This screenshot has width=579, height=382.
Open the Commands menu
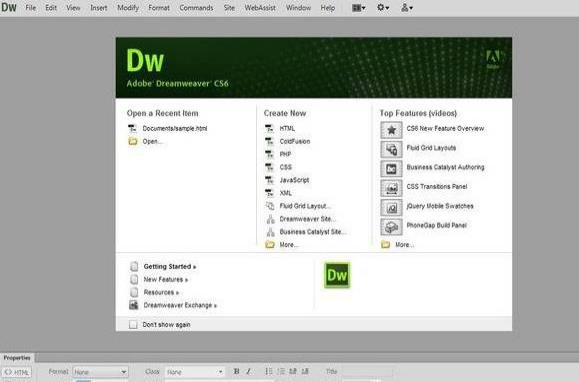pos(196,8)
